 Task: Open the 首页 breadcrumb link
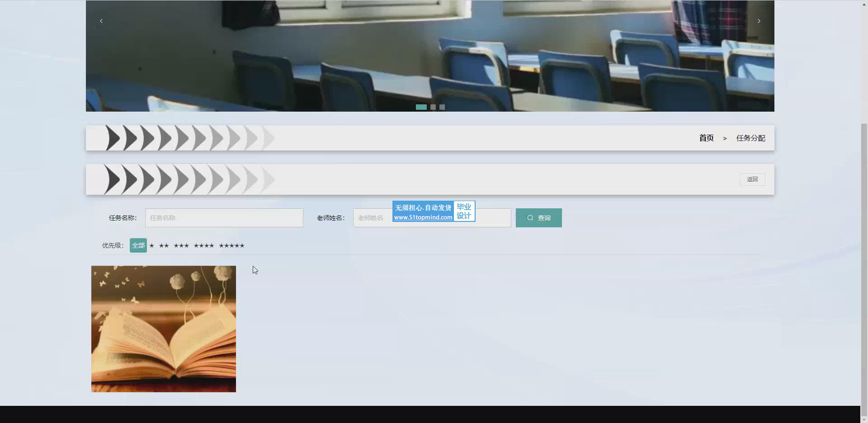point(706,138)
